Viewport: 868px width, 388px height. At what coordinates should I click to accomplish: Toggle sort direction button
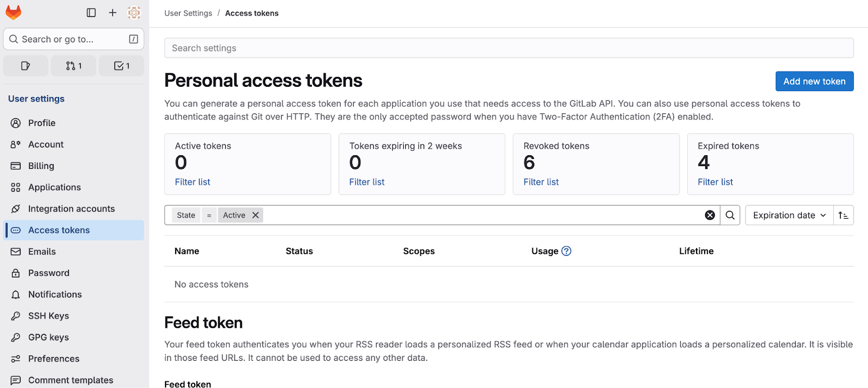pyautogui.click(x=843, y=215)
